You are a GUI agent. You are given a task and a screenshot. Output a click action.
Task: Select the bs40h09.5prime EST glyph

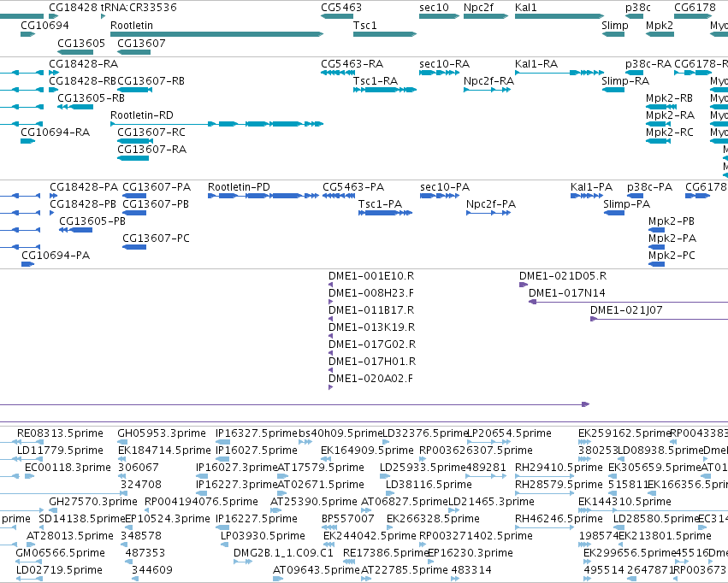tap(305, 442)
